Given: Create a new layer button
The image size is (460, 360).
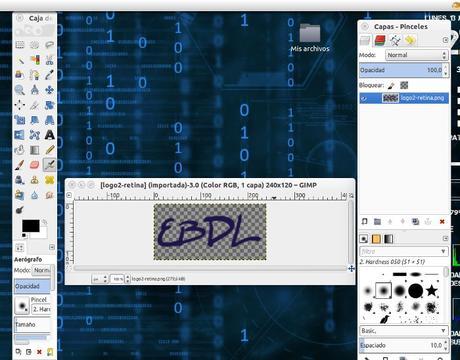Looking at the screenshot, I should tap(364, 221).
